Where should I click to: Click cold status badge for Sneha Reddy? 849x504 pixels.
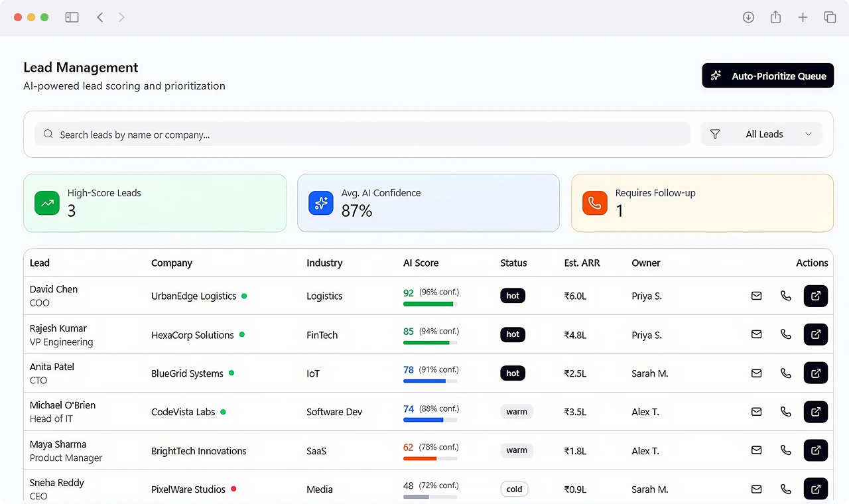tap(515, 489)
